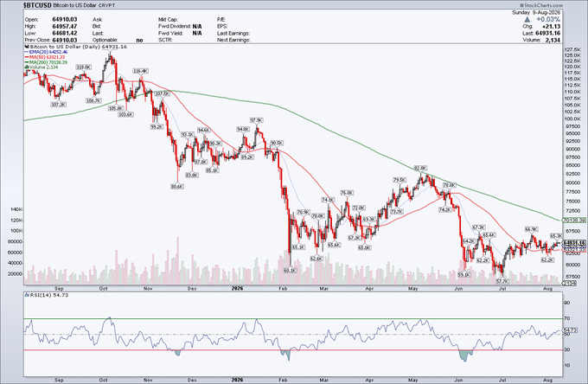Select the Low value 64681.42

click(65, 33)
